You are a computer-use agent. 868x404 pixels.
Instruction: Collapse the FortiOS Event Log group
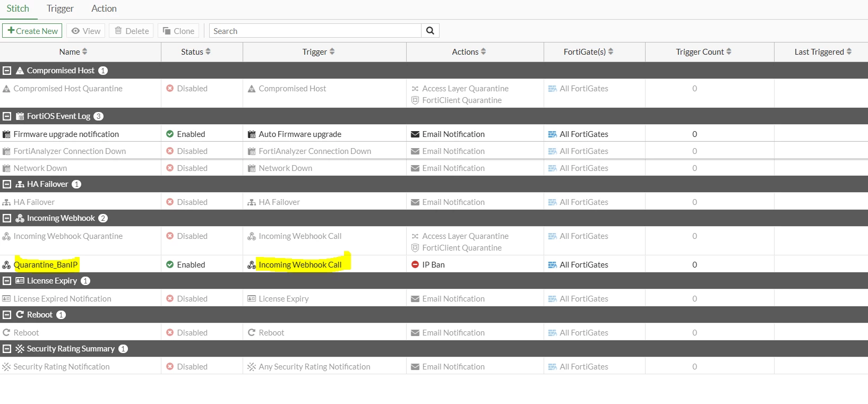pyautogui.click(x=7, y=116)
